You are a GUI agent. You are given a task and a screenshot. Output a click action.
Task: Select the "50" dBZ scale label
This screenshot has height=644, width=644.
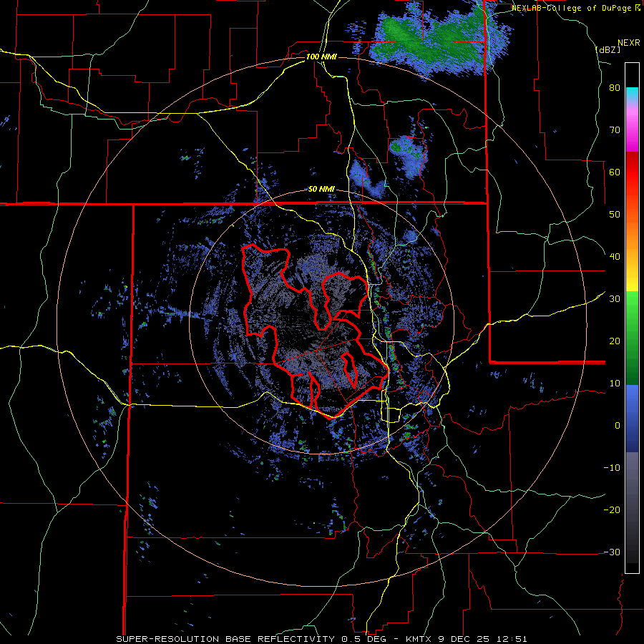click(x=615, y=215)
